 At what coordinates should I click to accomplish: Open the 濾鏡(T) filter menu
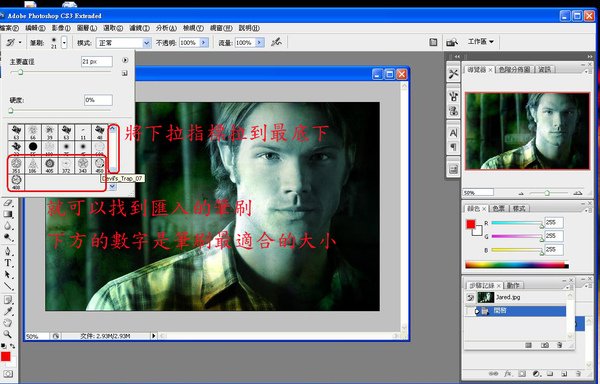pyautogui.click(x=139, y=28)
